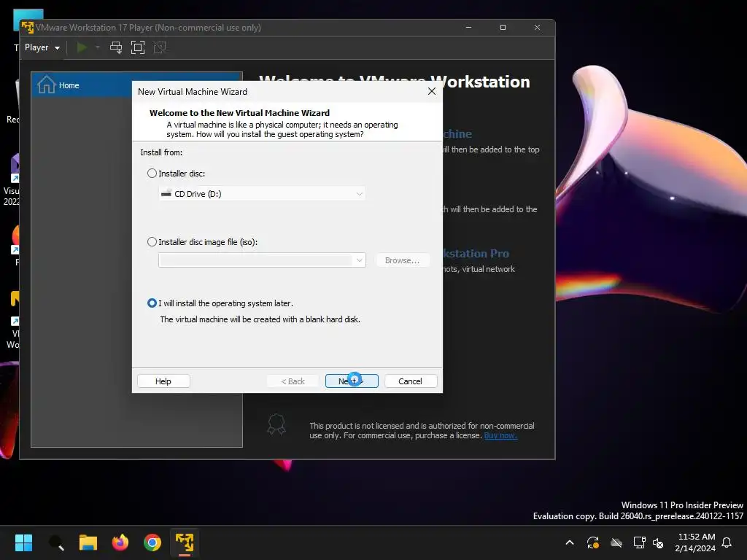
Task: Open the Player menu dropdown
Action: pyautogui.click(x=42, y=47)
